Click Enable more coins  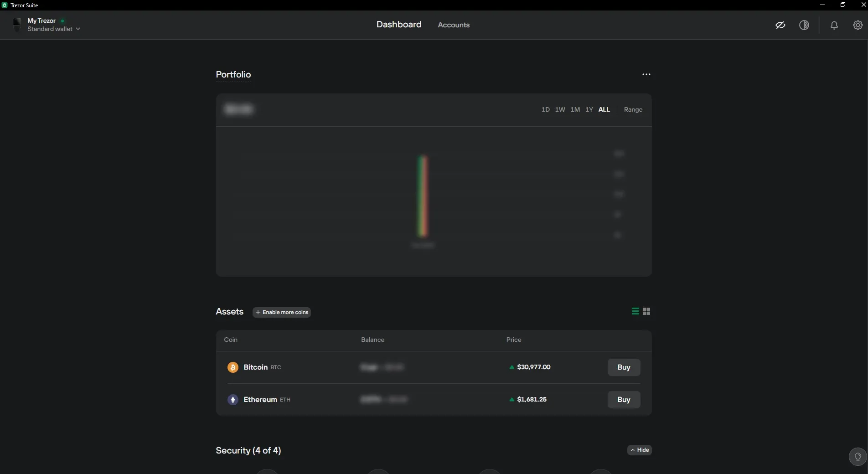(x=282, y=312)
